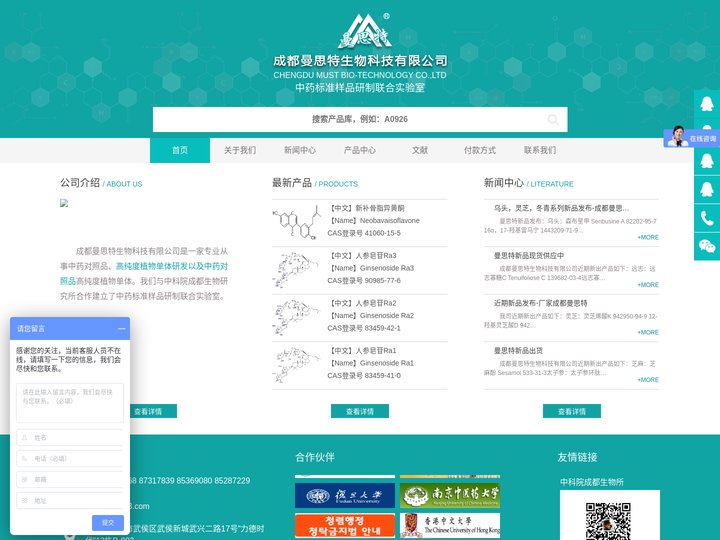Click the orange Korean text partner banner
Screen dimensions: 720x540
pos(345,526)
